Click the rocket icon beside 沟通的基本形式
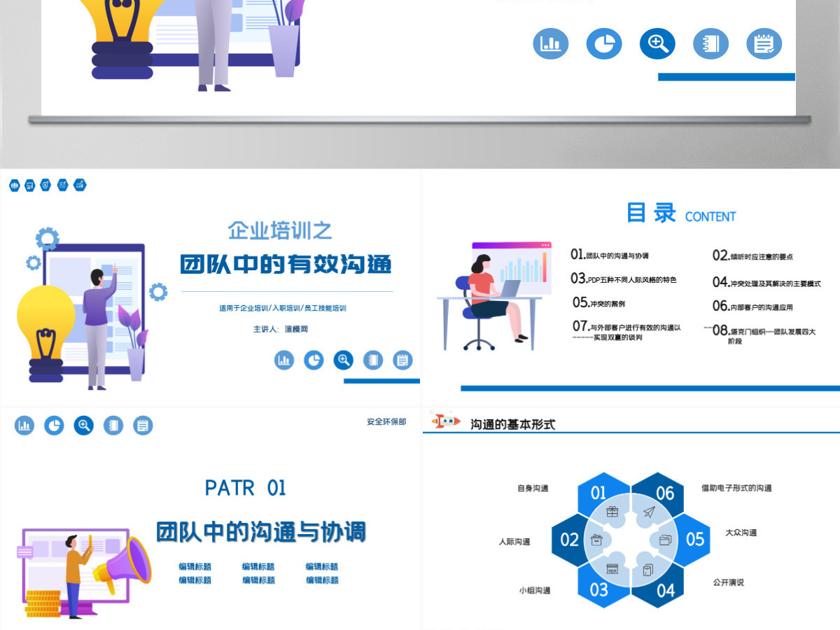 (446, 421)
